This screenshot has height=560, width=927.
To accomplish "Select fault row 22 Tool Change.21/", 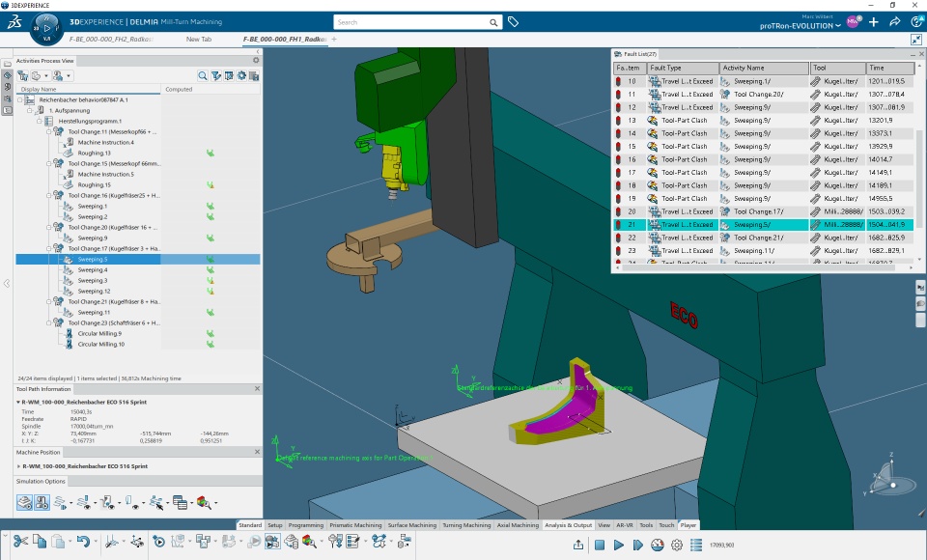I will click(763, 238).
